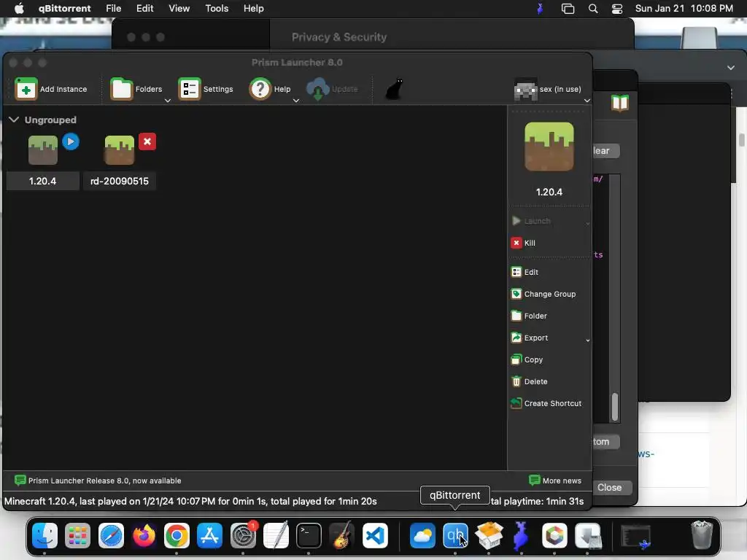Click the package box icon in the Dock
Viewport: 747px width, 560px height.
pos(489,536)
